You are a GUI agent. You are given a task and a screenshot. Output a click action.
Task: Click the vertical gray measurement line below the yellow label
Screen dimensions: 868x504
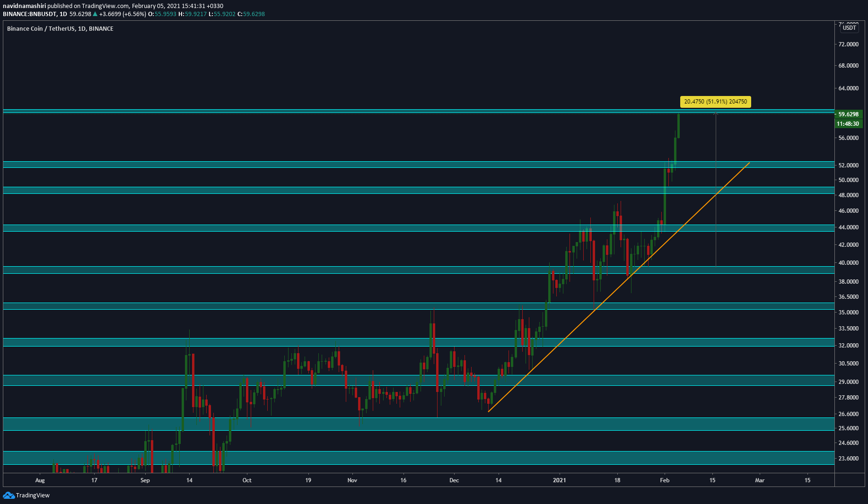coord(716,189)
